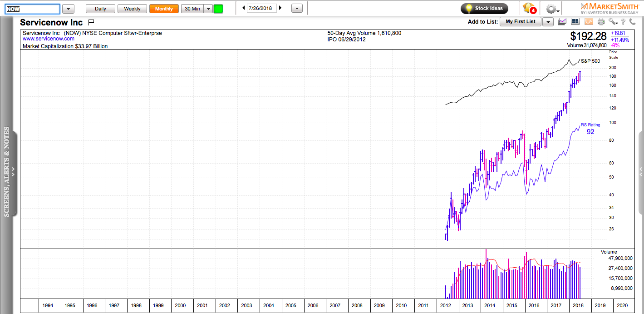Switch to Daily chart
644x314 pixels.
pos(100,9)
